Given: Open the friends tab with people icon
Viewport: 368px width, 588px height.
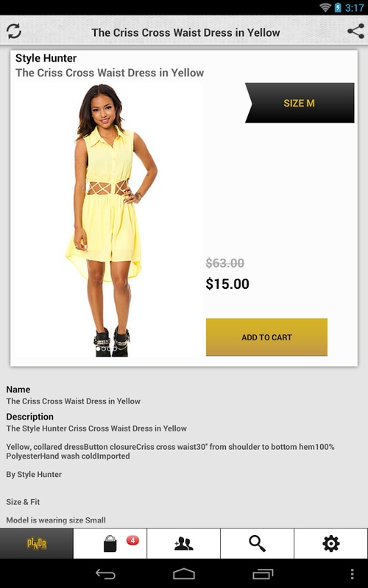Looking at the screenshot, I should tap(183, 543).
